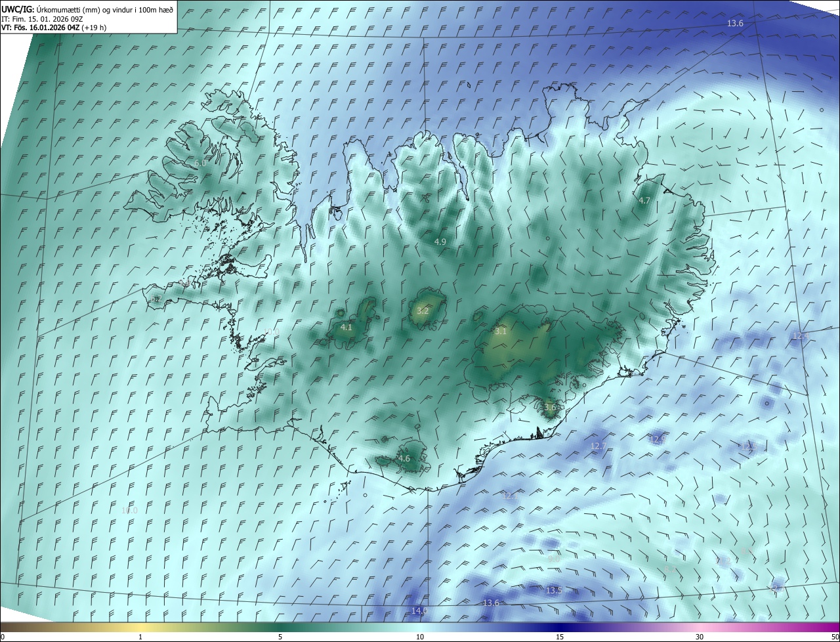Click the 13.5 value label

tap(555, 591)
